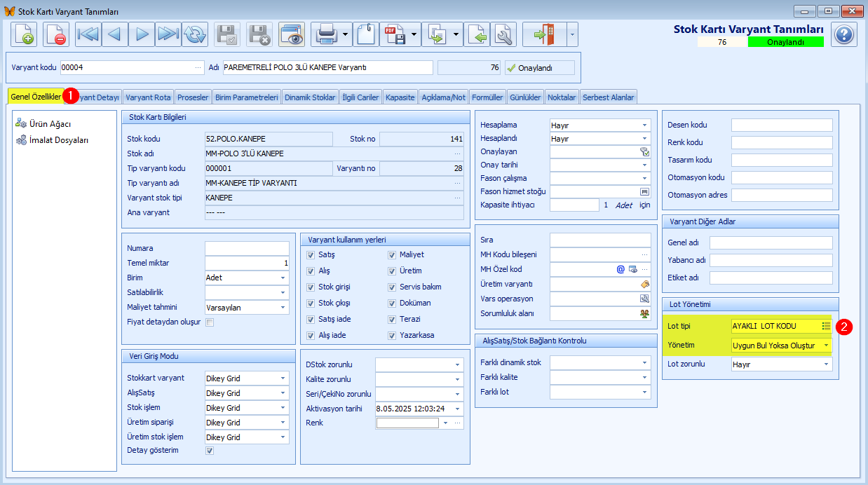Image resolution: width=868 pixels, height=485 pixels.
Task: Open the preview window eye icon
Action: click(x=291, y=34)
